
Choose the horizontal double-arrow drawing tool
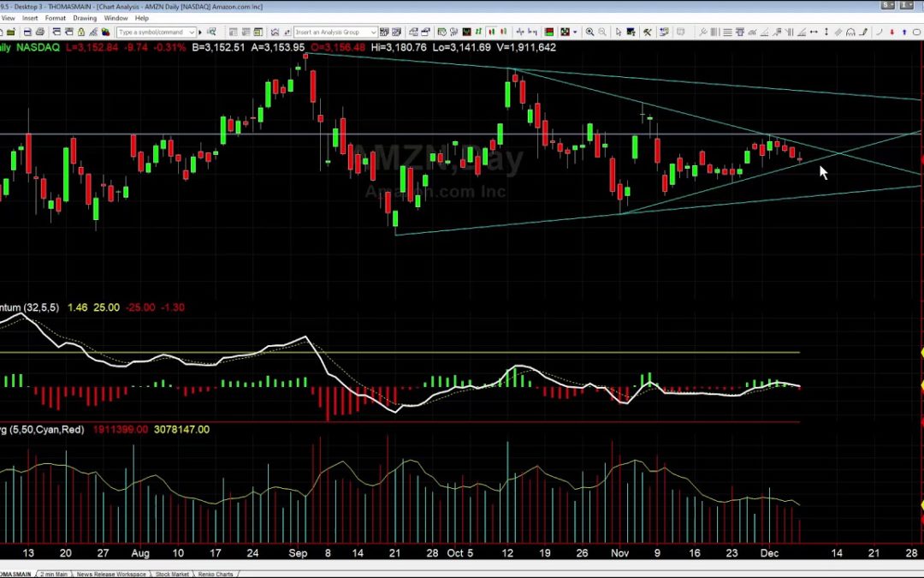814,32
